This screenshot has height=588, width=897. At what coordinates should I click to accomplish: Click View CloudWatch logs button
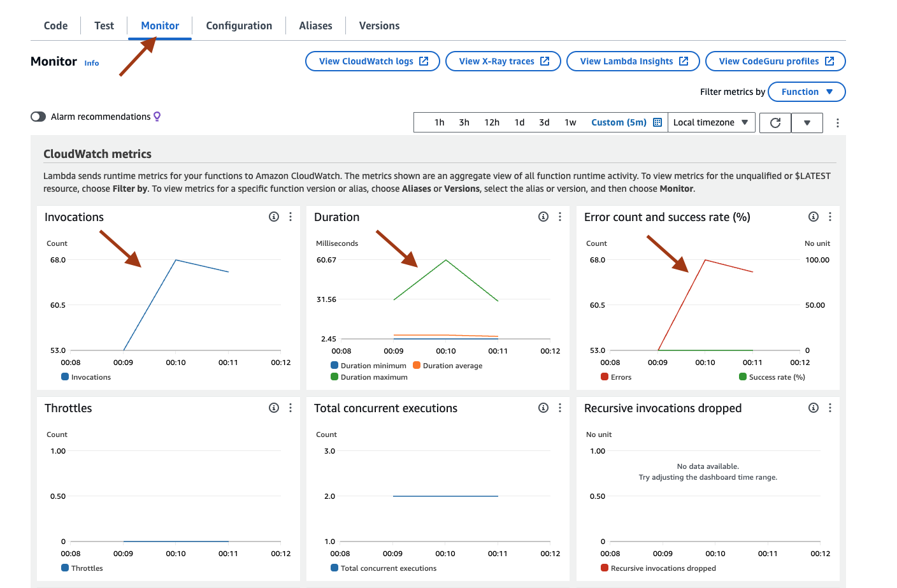373,61
